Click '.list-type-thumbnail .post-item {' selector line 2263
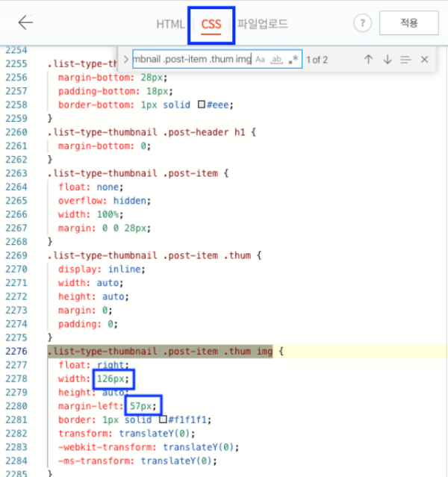The width and height of the screenshot is (448, 477). pyautogui.click(x=138, y=173)
